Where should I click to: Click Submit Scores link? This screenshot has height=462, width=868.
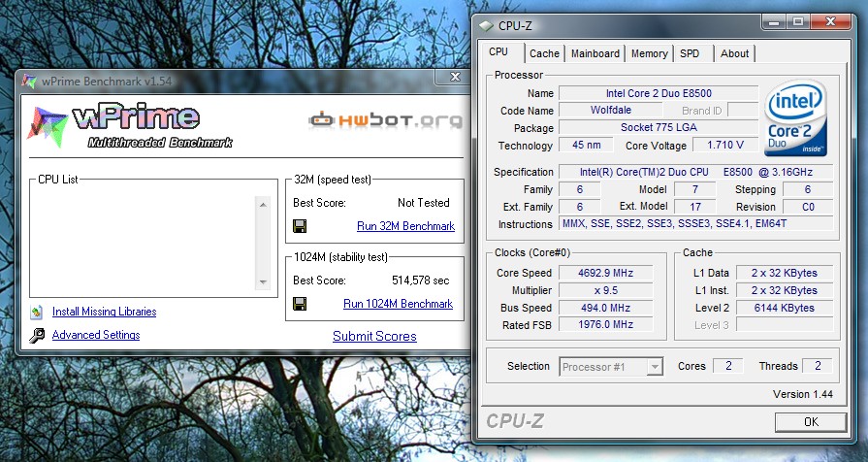374,336
